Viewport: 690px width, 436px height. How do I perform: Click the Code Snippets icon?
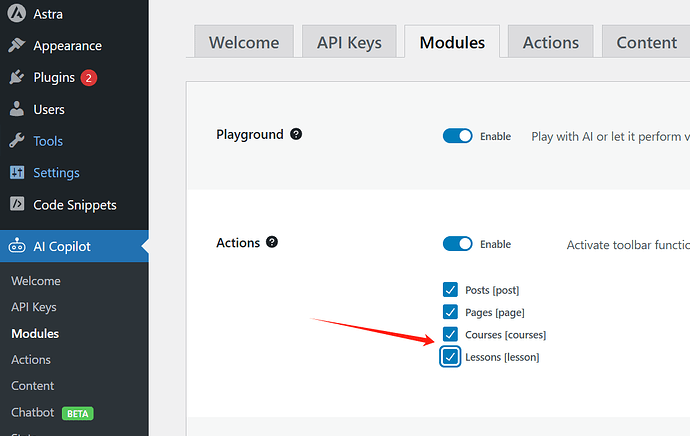(17, 204)
